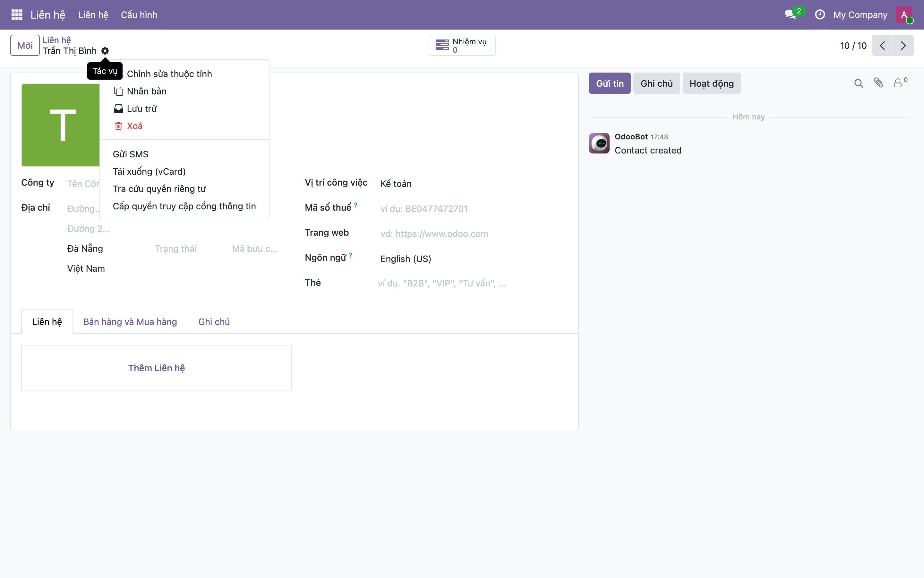
Task: Open the user avatar menu
Action: [904, 15]
